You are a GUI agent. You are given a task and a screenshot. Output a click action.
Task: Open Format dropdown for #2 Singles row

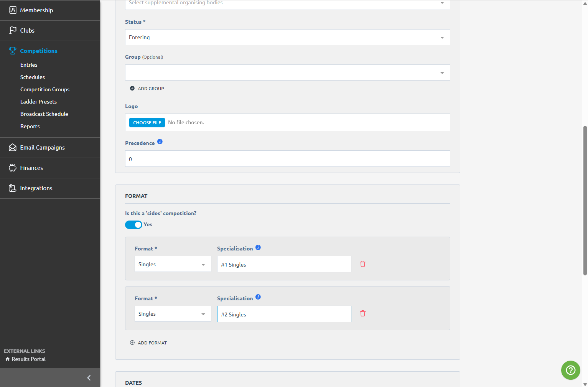pyautogui.click(x=173, y=314)
